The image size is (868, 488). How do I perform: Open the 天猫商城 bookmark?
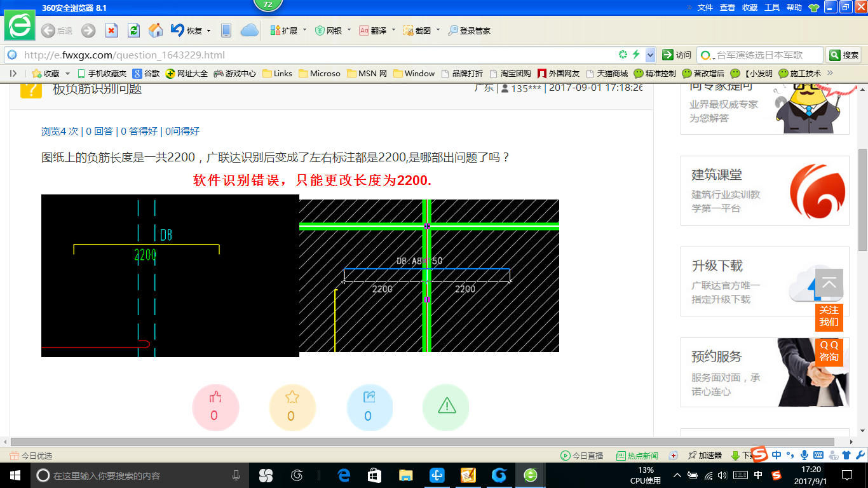(607, 74)
